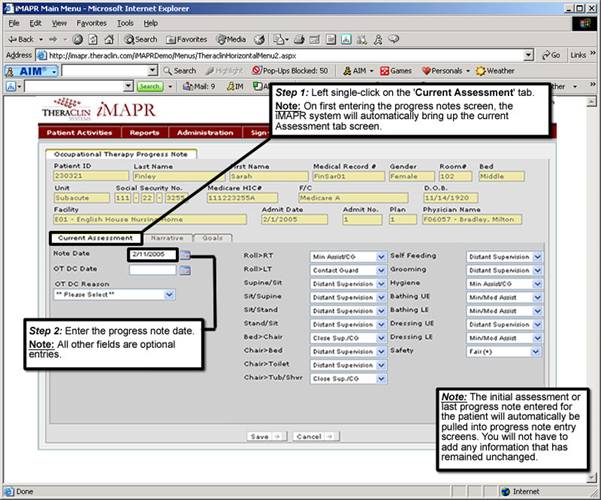Open IE Search pane from toolbar

(141, 39)
